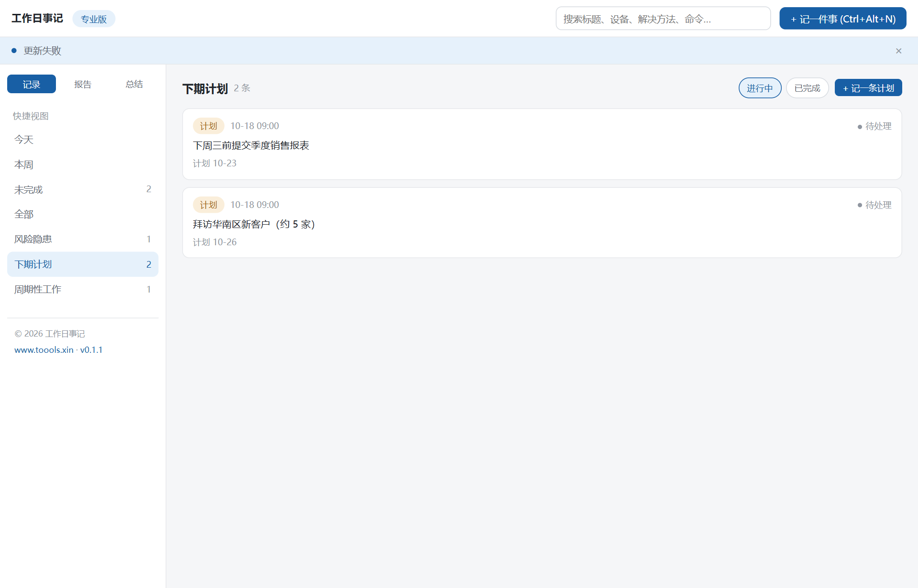Switch to the 记录 tab
Viewport: 918px width, 588px height.
pyautogui.click(x=32, y=84)
